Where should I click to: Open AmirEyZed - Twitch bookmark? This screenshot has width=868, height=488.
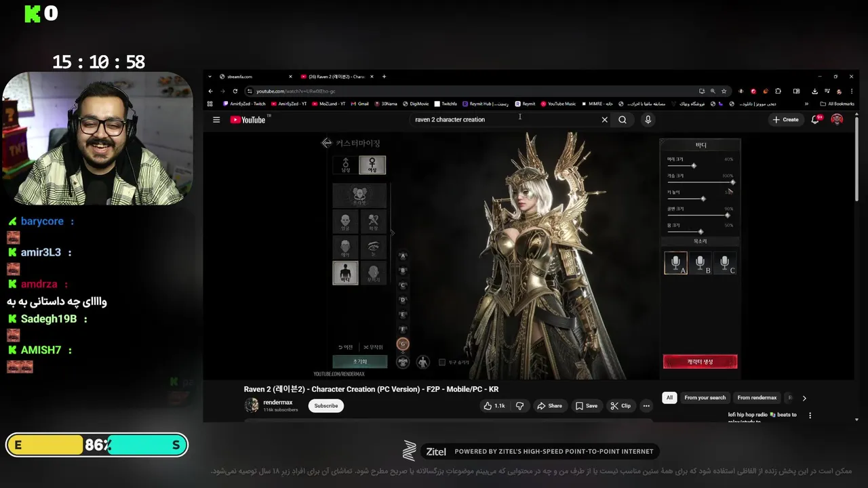click(244, 104)
